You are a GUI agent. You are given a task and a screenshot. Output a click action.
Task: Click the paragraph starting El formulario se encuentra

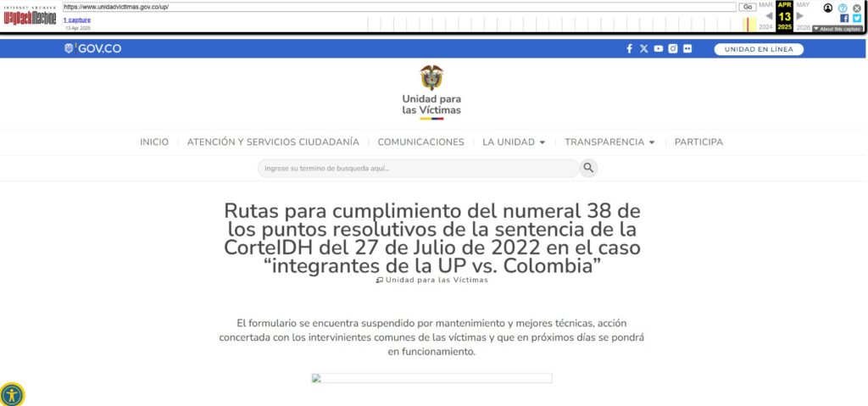click(x=431, y=336)
